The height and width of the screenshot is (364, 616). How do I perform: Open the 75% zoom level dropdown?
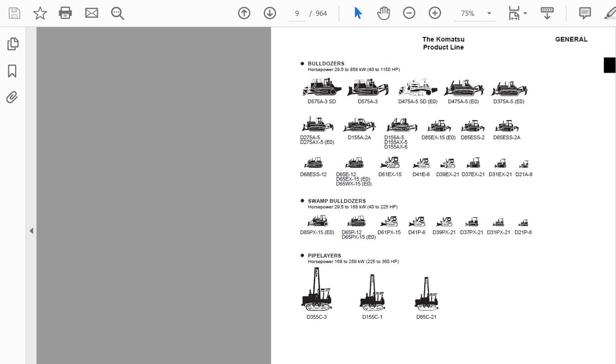click(x=475, y=13)
